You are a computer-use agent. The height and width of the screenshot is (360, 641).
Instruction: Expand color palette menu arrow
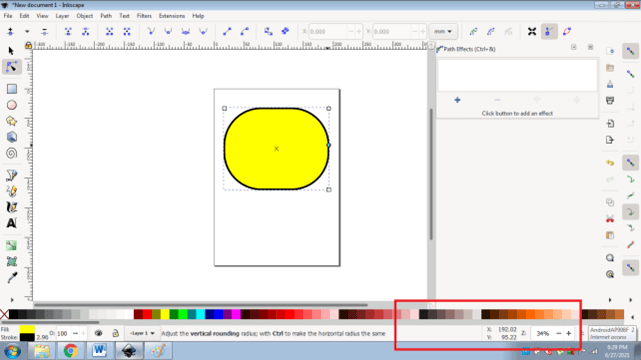[632, 316]
